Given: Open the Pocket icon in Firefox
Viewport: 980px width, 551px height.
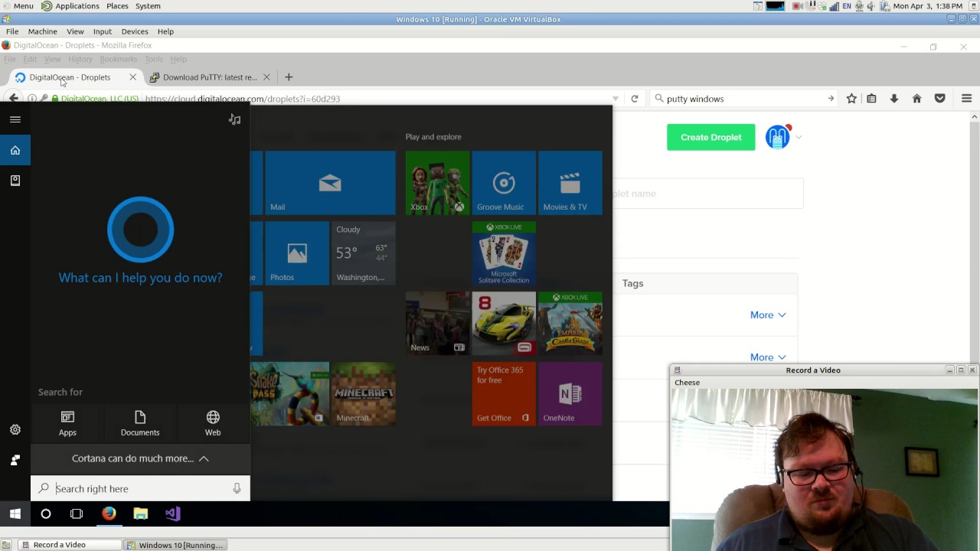Looking at the screenshot, I should (940, 99).
